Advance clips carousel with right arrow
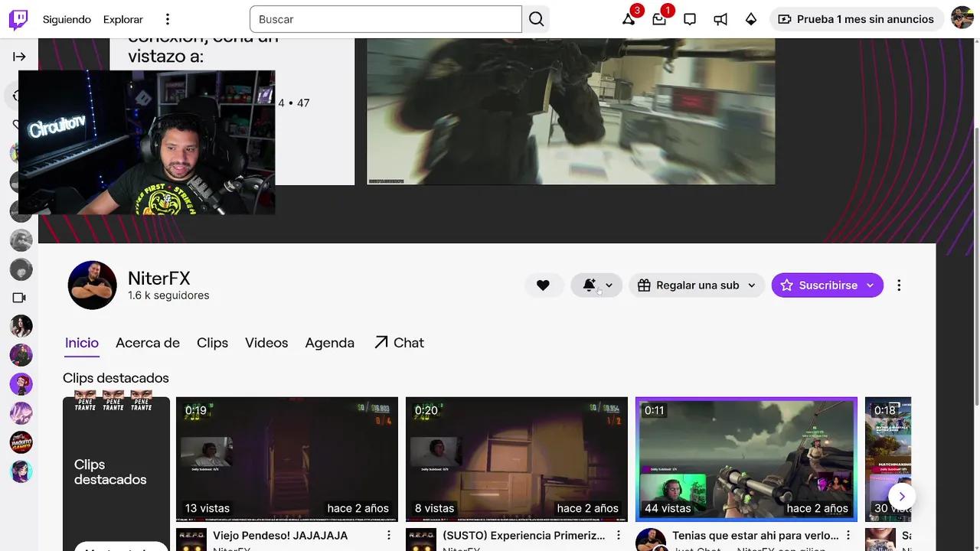This screenshot has height=551, width=980. [x=902, y=496]
